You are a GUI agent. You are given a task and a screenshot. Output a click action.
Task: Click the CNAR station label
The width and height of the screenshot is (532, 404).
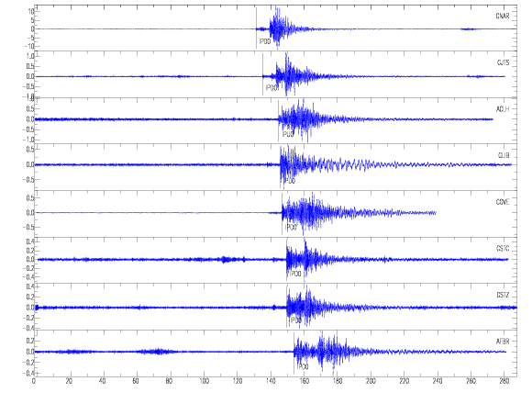point(503,16)
